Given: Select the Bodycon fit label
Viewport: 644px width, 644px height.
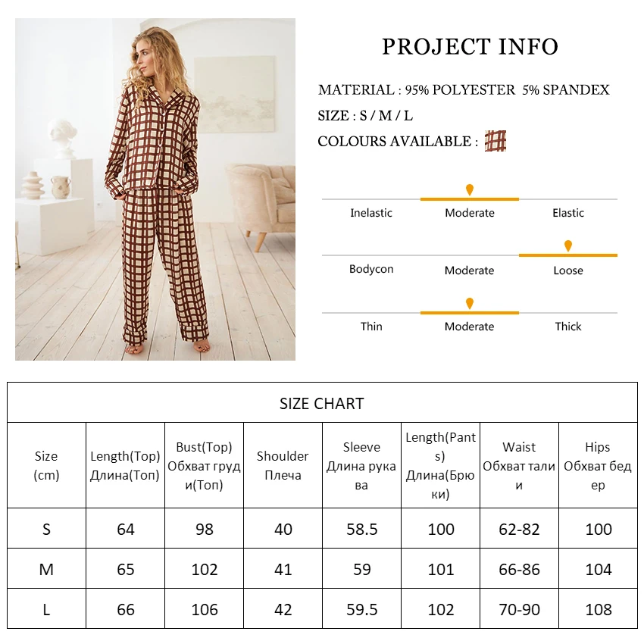Looking at the screenshot, I should 371,269.
